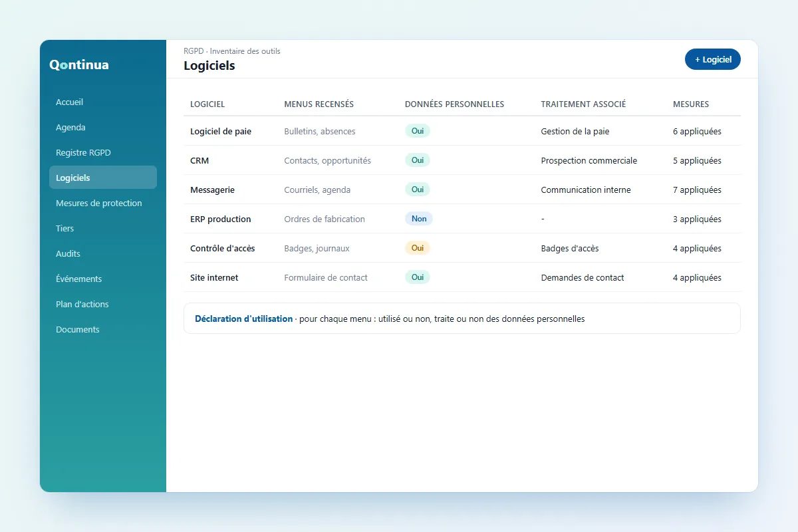This screenshot has height=532, width=798.
Task: Click the 7 appliquées value
Action: [x=697, y=190]
